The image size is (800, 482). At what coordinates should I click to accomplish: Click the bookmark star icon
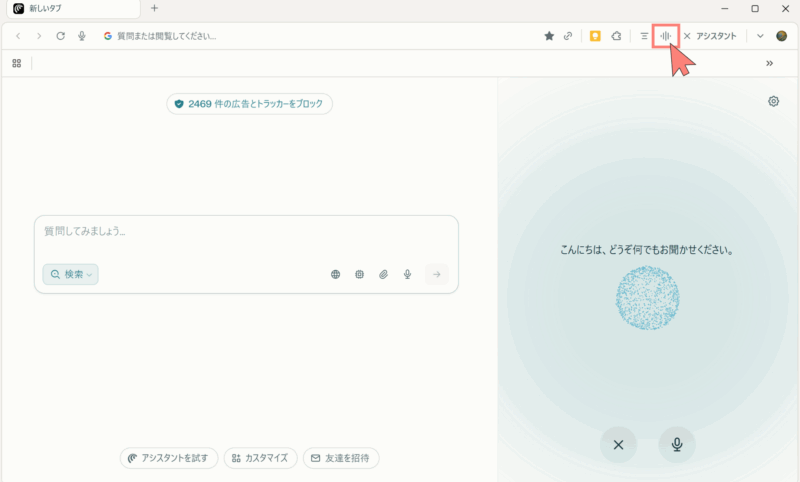[549, 36]
